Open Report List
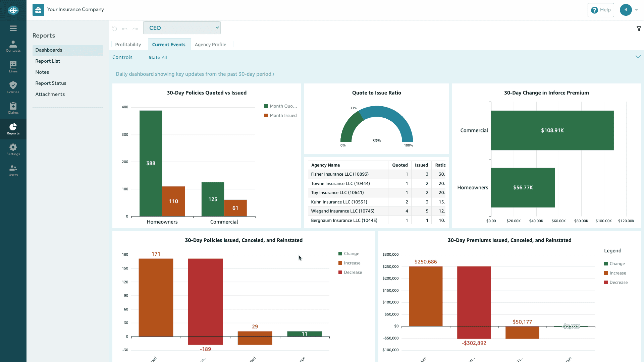 (x=48, y=61)
